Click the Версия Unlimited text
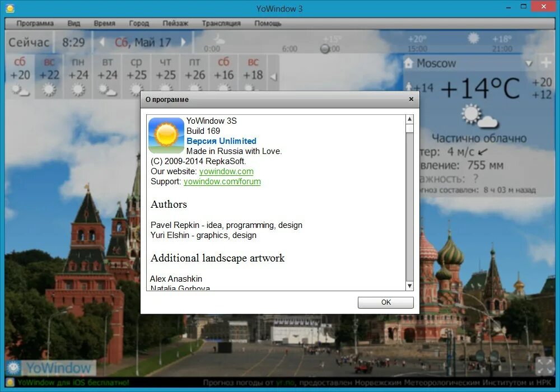The height and width of the screenshot is (392, 560). coord(221,141)
